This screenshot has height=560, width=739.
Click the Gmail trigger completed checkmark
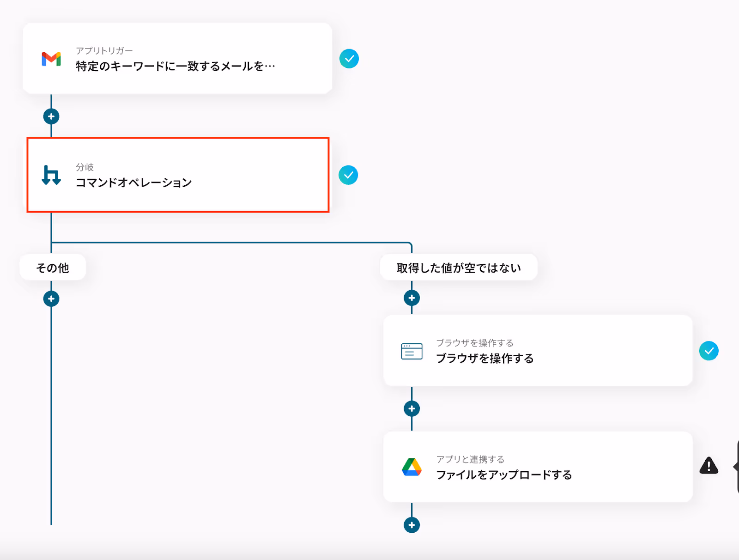click(349, 59)
